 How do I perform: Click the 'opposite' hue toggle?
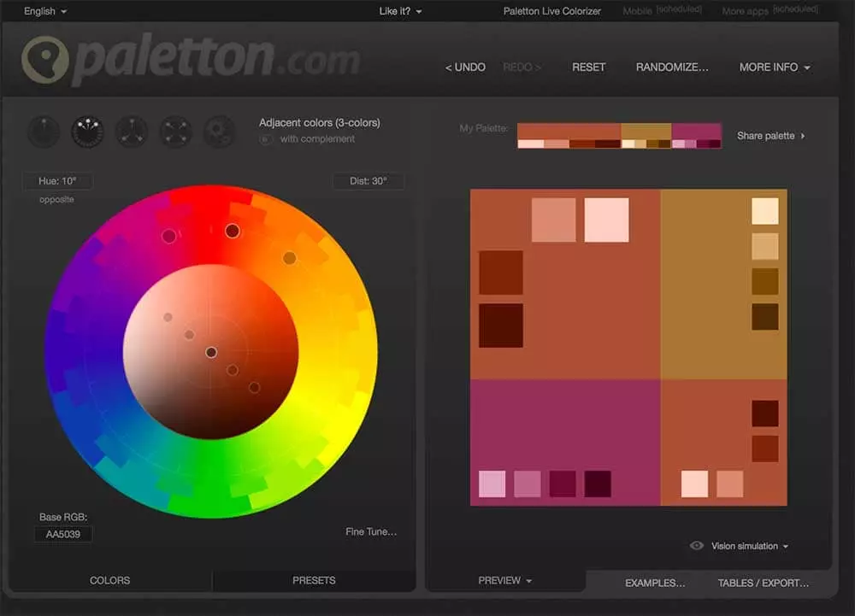click(x=56, y=199)
